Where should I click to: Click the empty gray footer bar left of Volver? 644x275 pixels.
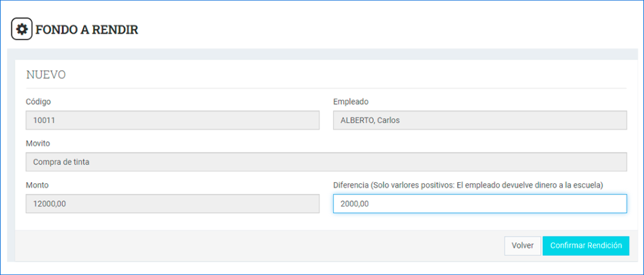[x=252, y=245]
